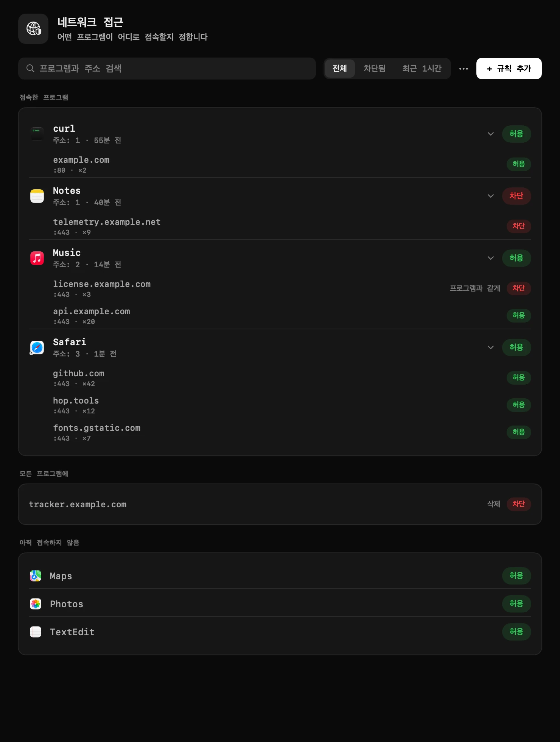Click the curl exec program icon
This screenshot has height=742, width=560.
pos(37,134)
